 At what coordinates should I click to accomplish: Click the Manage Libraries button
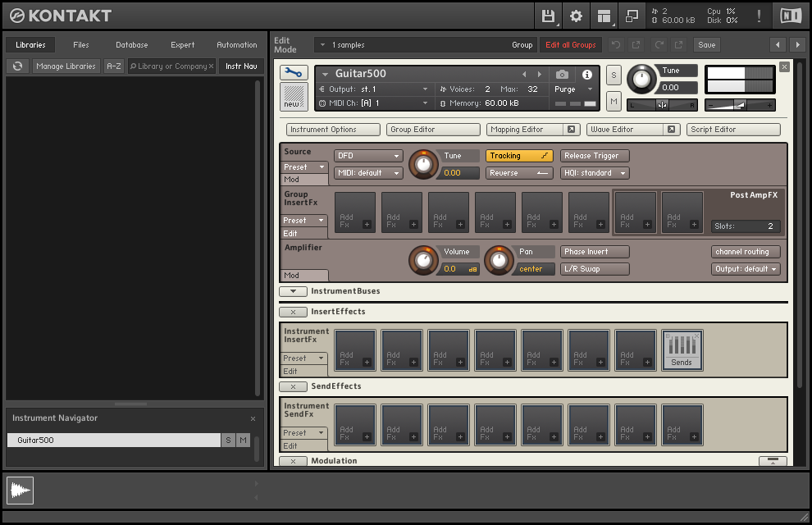click(66, 66)
